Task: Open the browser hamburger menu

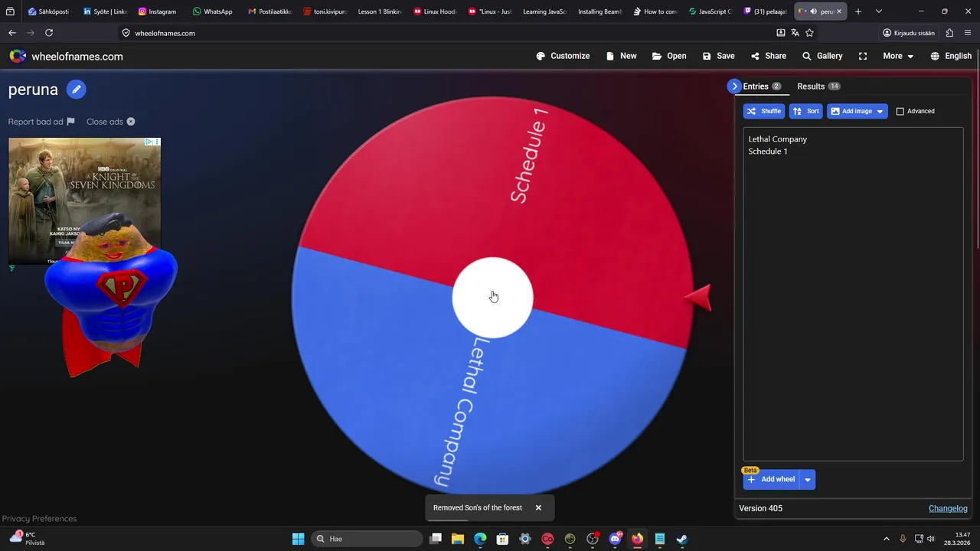Action: [969, 33]
